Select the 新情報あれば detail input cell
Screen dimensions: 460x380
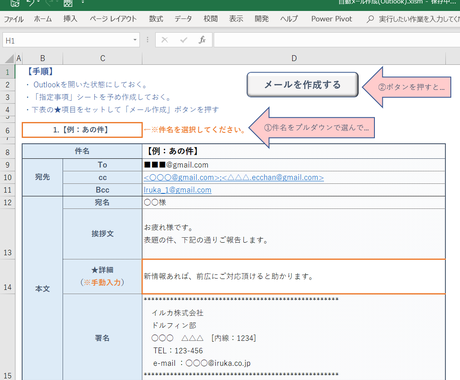click(294, 276)
